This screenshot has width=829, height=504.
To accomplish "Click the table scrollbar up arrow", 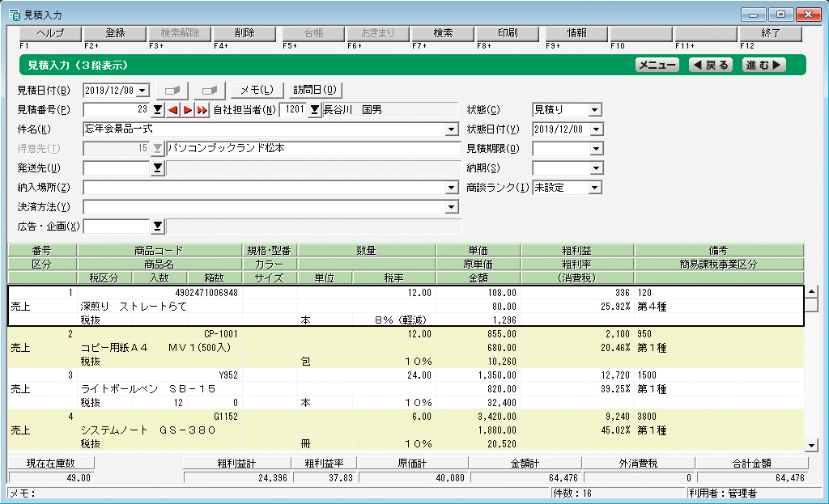I will coord(811,291).
